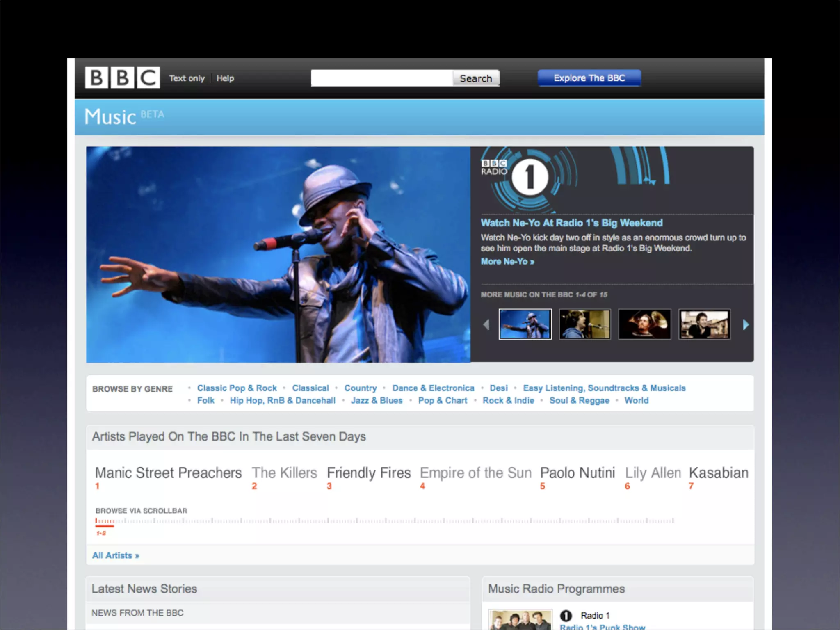The height and width of the screenshot is (630, 840).
Task: Select the third carousel thumbnail with brass instrument
Action: click(645, 324)
